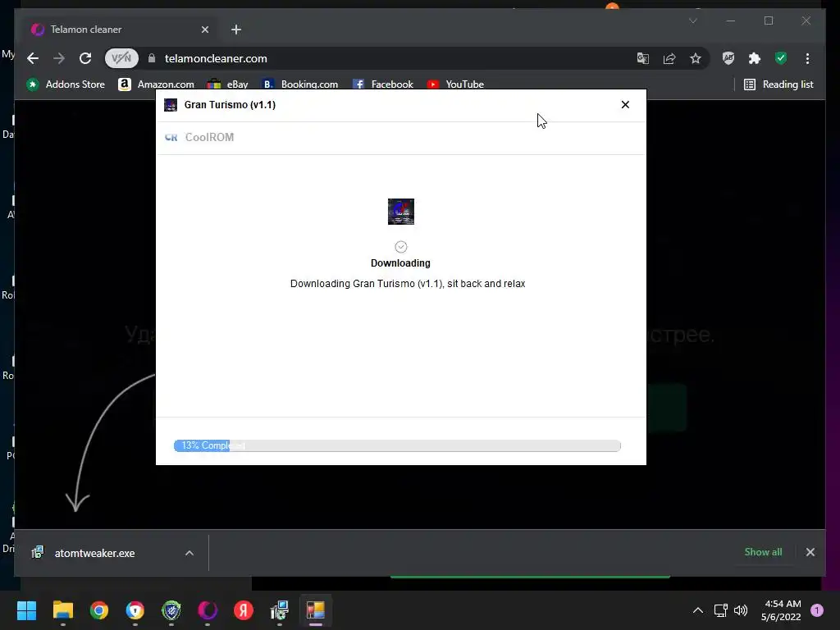Open the blue shield browser taskbar icon
The width and height of the screenshot is (840, 630).
click(x=135, y=610)
